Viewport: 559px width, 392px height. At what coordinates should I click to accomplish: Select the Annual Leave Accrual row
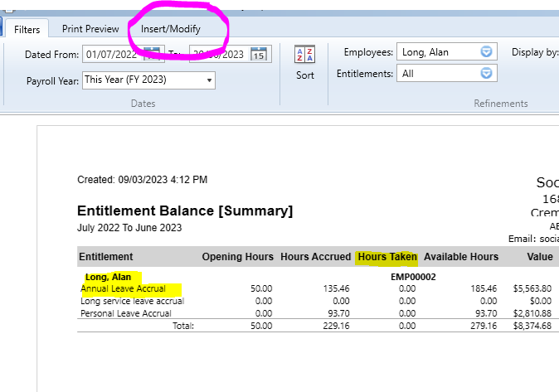(123, 288)
